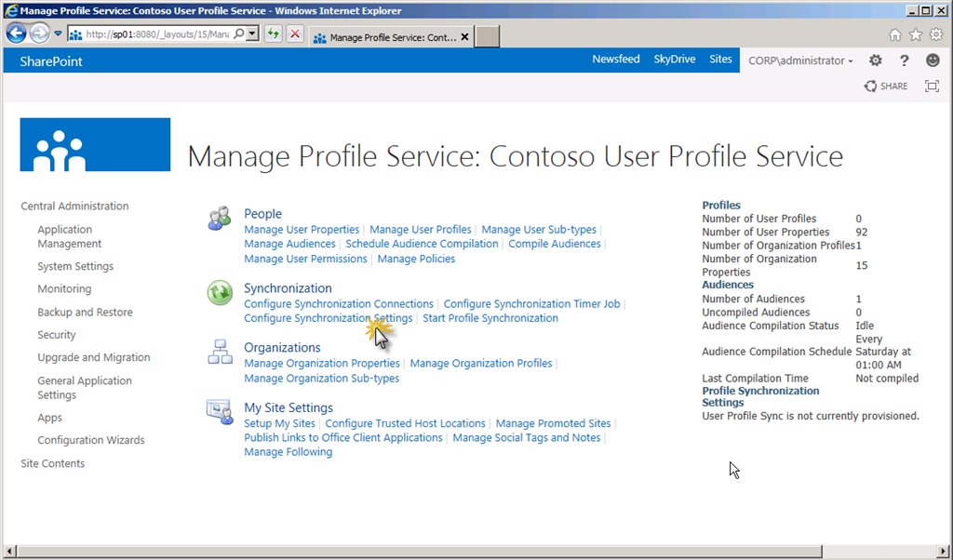
Task: Open Manage Social Tags and Notes
Action: coord(527,438)
